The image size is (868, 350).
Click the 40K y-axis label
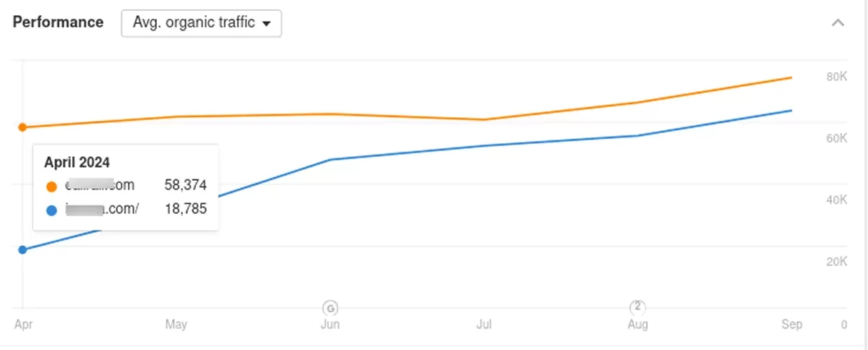pyautogui.click(x=836, y=200)
